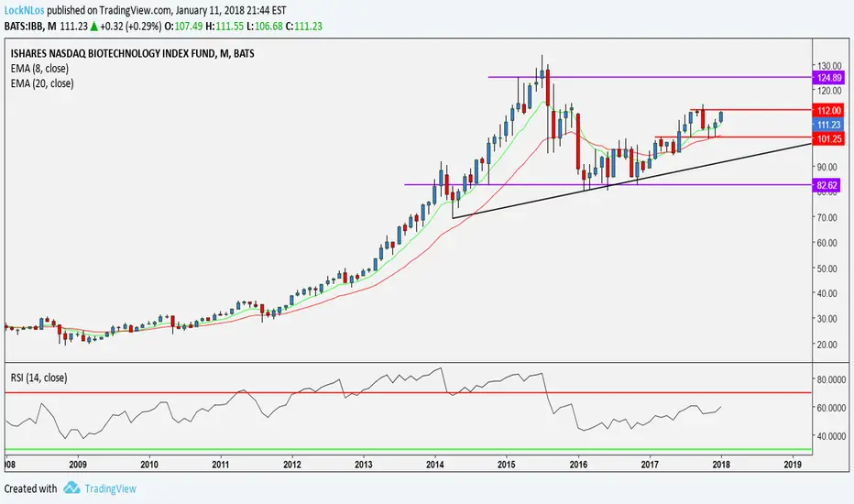This screenshot has width=854, height=504.
Task: Click the 50.00 price axis label
Action: (827, 268)
